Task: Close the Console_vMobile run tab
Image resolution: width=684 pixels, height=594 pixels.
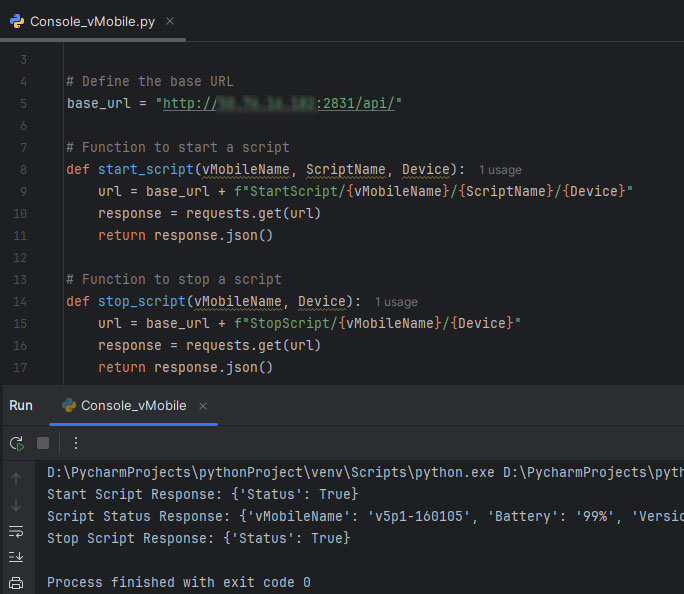Action: coord(203,406)
